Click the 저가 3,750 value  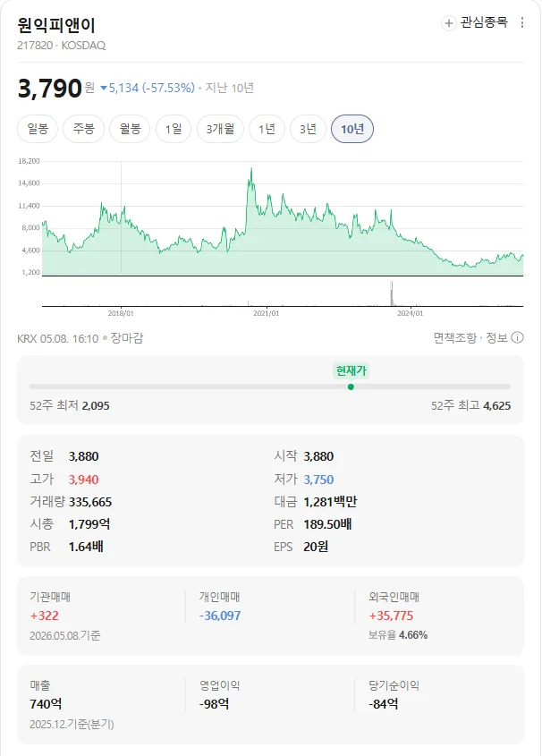[318, 480]
